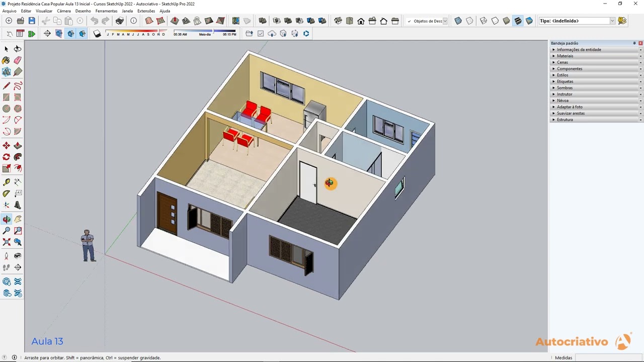The width and height of the screenshot is (644, 362).
Task: Close the Estrutura panel
Action: (640, 120)
